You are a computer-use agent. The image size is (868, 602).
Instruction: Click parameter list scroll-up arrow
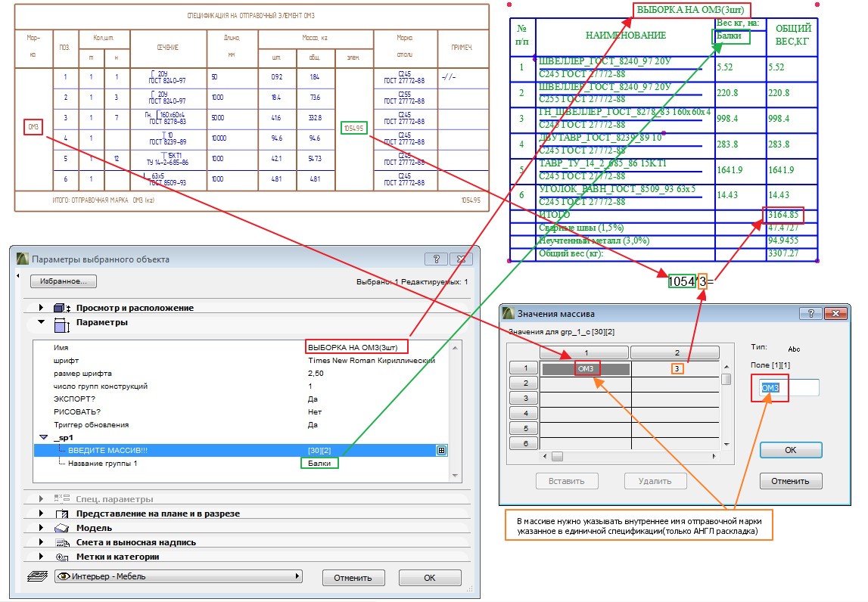coord(455,347)
